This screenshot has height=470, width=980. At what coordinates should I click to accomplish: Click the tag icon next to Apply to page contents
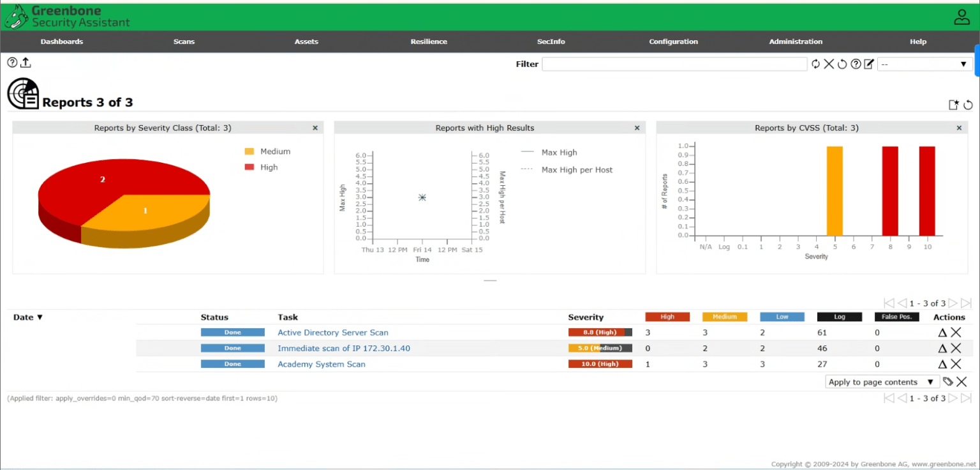point(948,381)
